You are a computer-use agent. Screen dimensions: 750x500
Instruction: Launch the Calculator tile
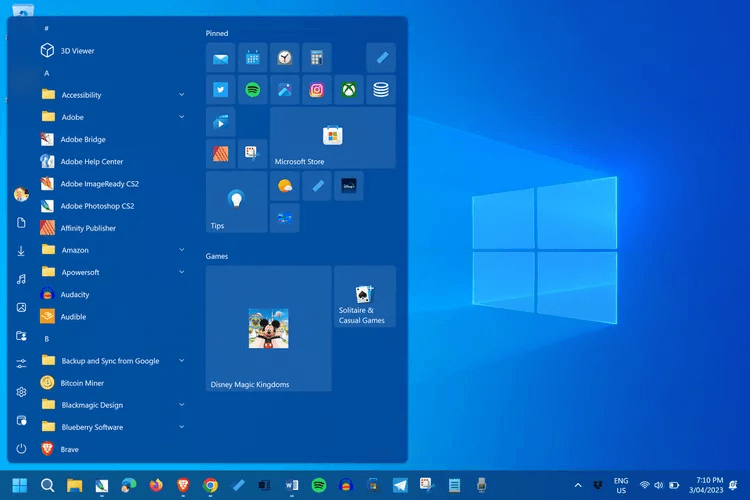[317, 58]
